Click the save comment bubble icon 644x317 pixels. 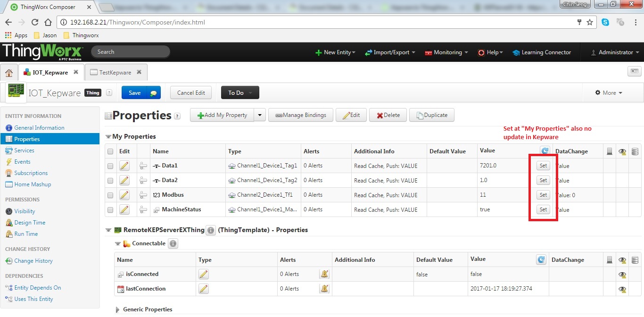[153, 93]
